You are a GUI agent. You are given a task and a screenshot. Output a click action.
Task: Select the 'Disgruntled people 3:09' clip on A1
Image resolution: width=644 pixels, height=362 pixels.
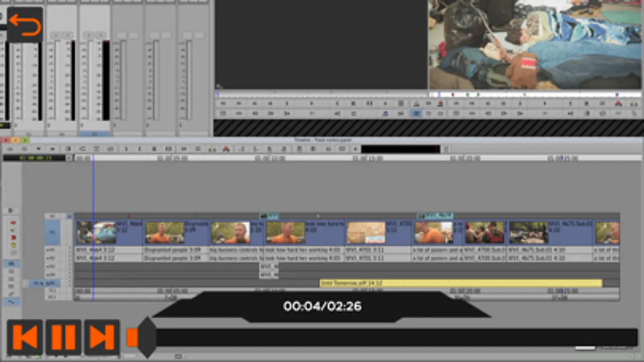click(x=177, y=250)
